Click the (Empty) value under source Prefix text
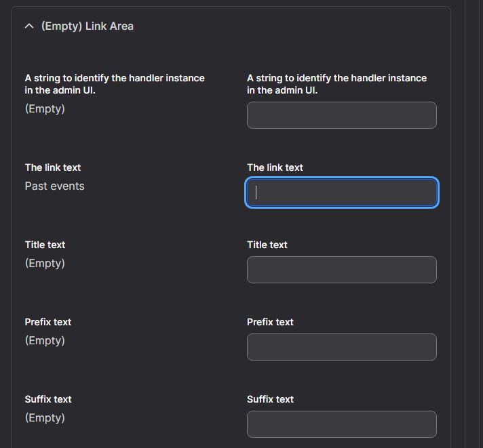 coord(45,341)
